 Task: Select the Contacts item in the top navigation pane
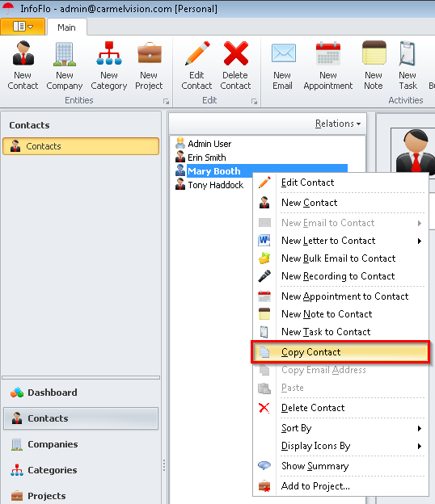(81, 146)
